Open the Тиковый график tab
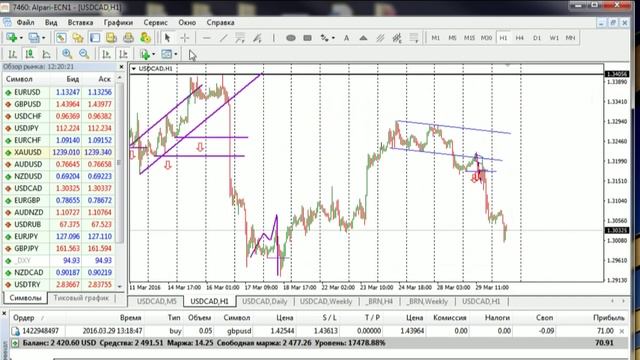 [x=81, y=298]
